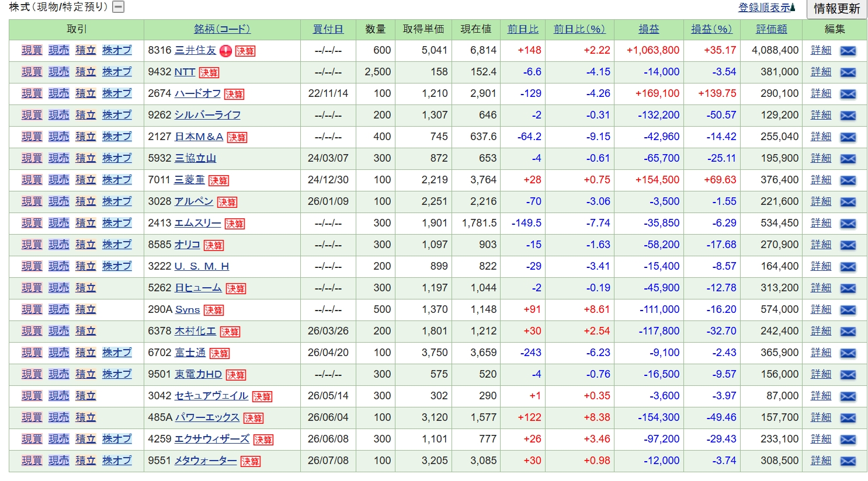Open the ハードオフ stock page link
The height and width of the screenshot is (481, 868).
click(x=198, y=93)
